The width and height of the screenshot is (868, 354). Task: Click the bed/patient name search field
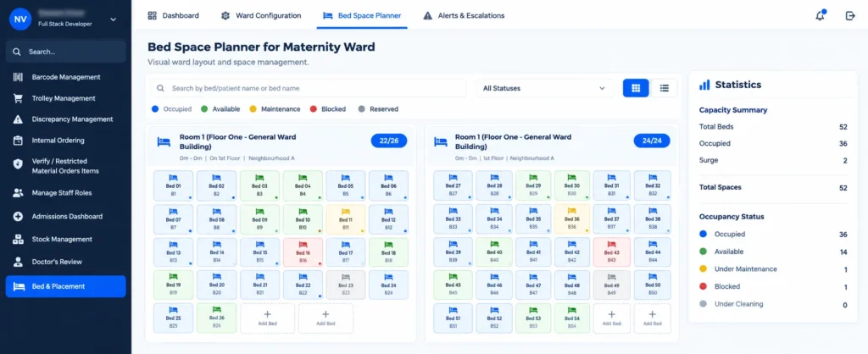tap(309, 88)
